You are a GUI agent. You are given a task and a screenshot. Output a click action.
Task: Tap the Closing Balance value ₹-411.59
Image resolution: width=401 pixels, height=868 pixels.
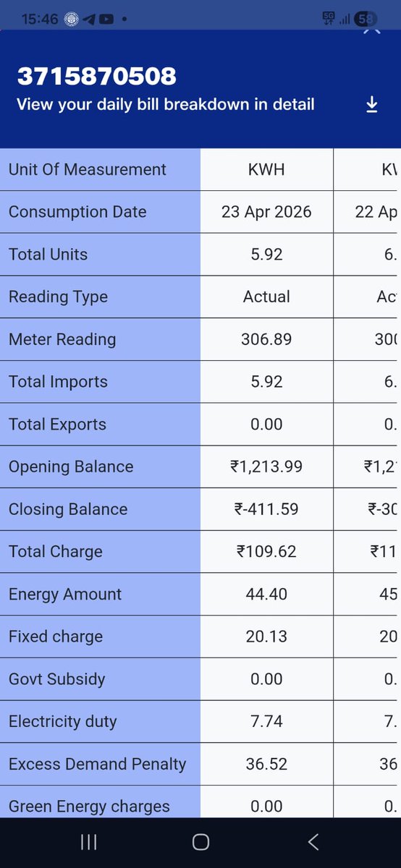click(266, 509)
